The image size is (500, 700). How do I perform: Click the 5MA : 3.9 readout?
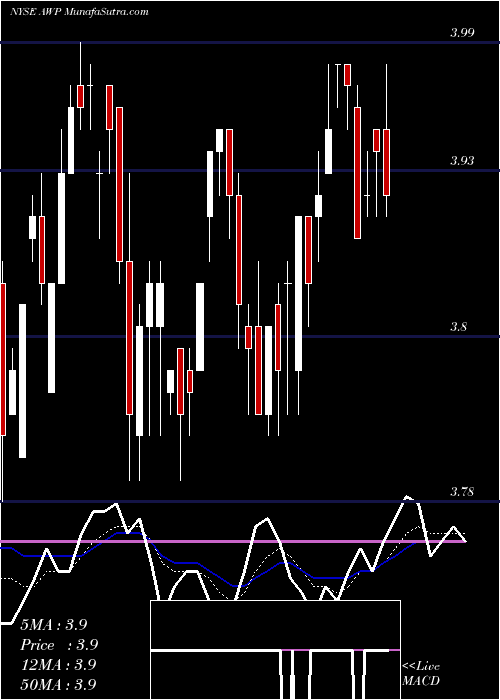click(54, 625)
